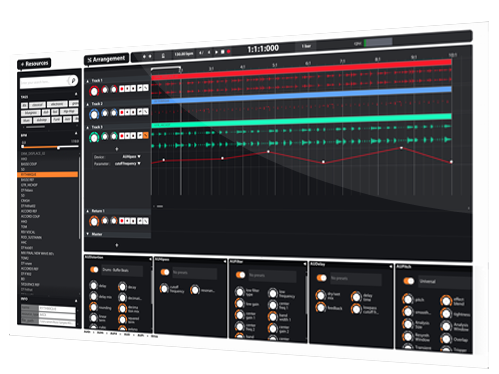Viewport: 499px width, 374px height.
Task: Click the search magnifier icon in Resources
Action: (73, 81)
